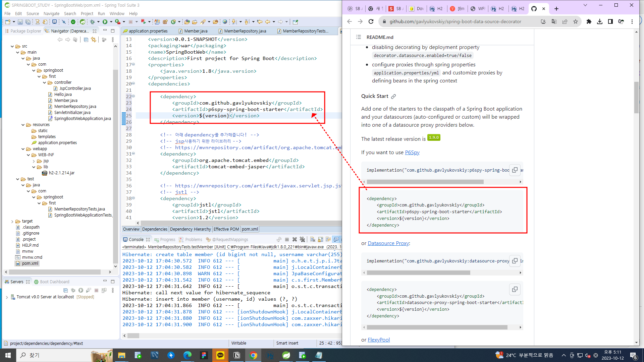
Task: Toggle Scroll Lock in Console toolbar
Action: click(320, 239)
